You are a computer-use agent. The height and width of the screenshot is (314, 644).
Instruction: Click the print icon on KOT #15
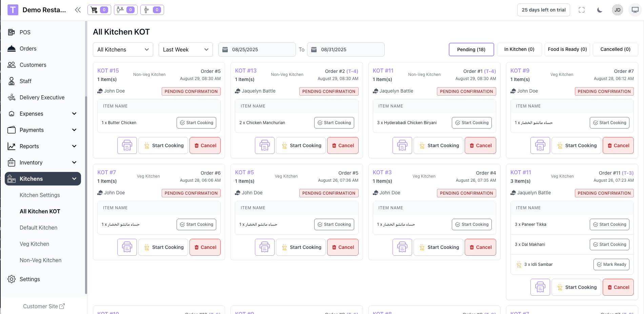[x=127, y=145]
